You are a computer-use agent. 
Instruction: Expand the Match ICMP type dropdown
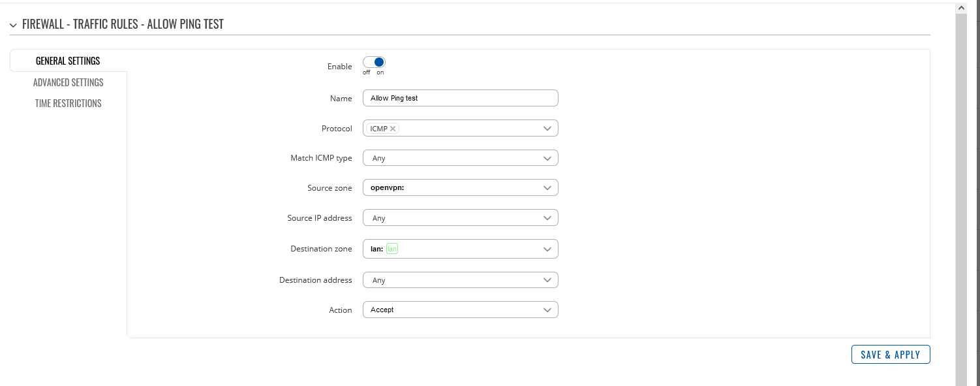point(461,158)
